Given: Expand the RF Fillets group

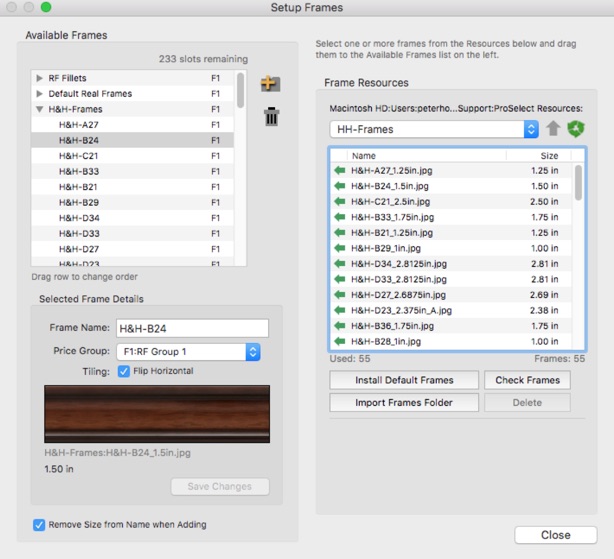Looking at the screenshot, I should click(40, 78).
